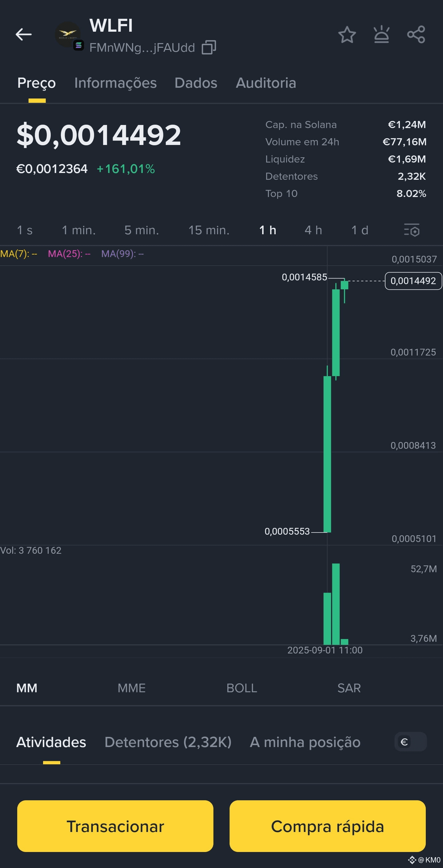The width and height of the screenshot is (443, 868).
Task: Tap the MA(7) indicator label
Action: 18,253
